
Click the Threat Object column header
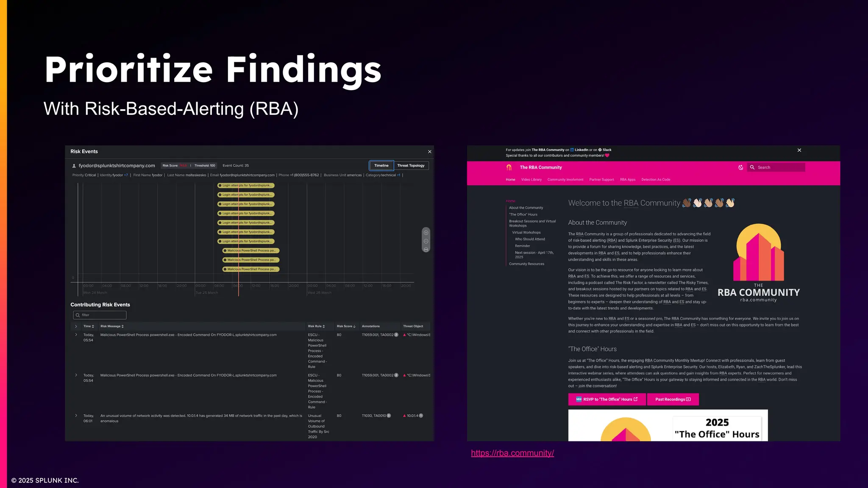413,326
